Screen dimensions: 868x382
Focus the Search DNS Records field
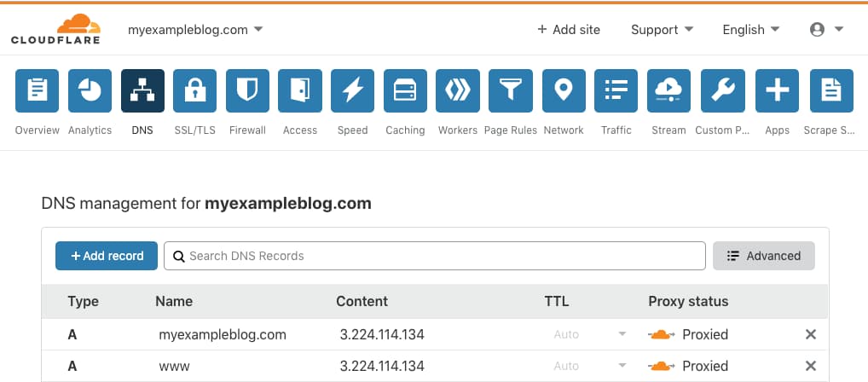[x=435, y=256]
